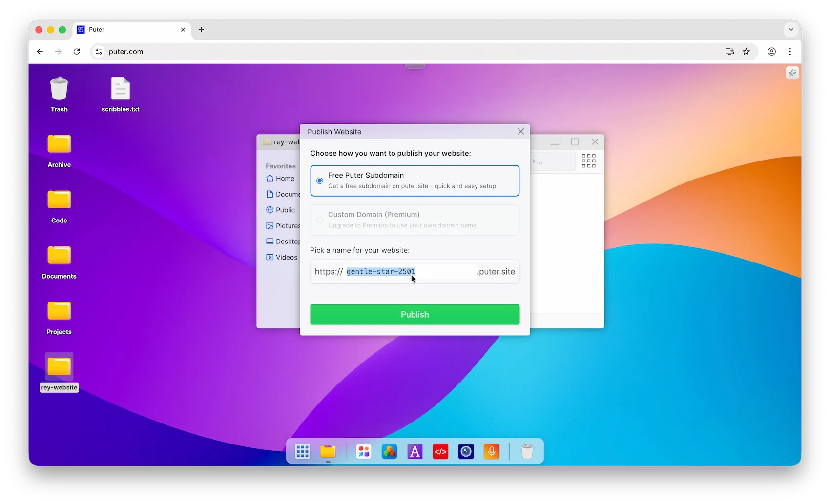Edit the gentle-star-2501 subdomain name field
This screenshot has height=504, width=830.
(381, 271)
